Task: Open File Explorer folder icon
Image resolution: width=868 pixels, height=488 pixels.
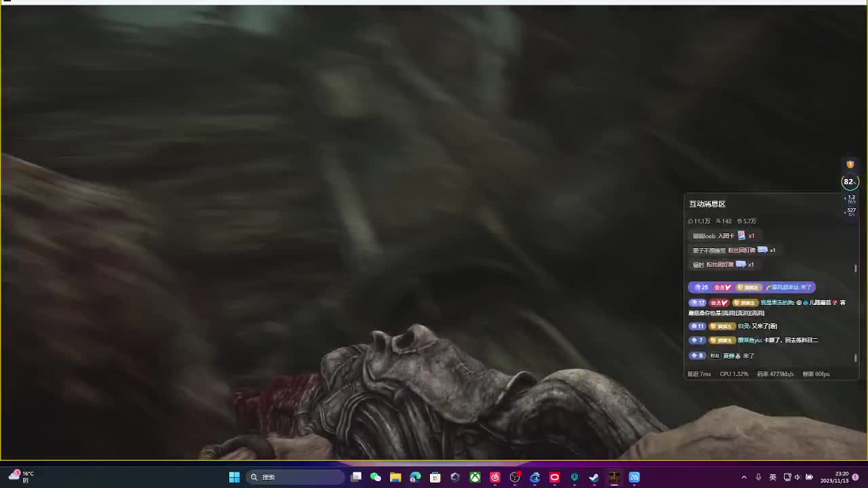Action: tap(395, 477)
